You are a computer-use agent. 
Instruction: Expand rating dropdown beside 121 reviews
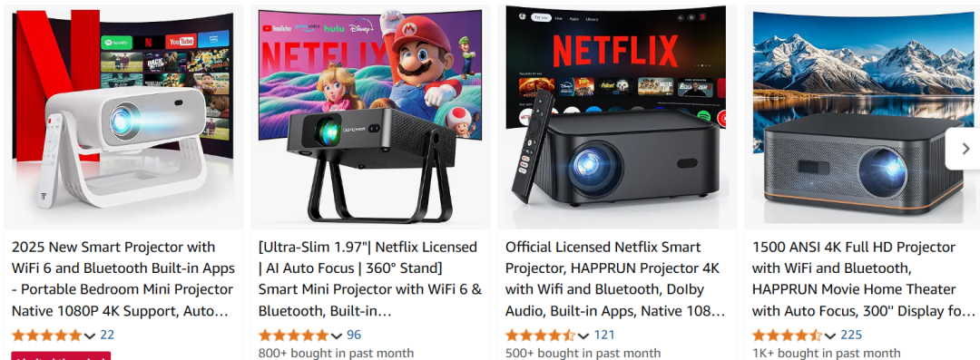pos(583,336)
